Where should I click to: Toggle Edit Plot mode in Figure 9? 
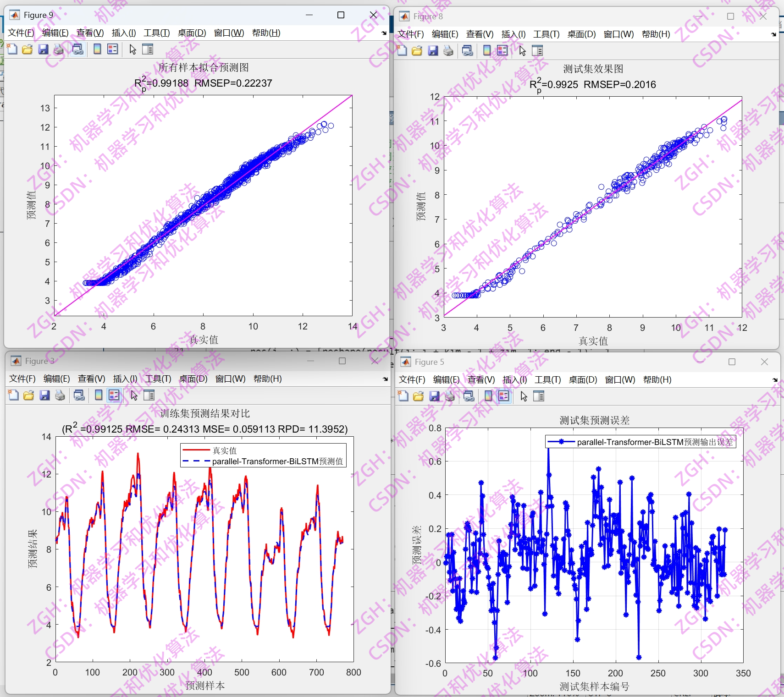(132, 49)
